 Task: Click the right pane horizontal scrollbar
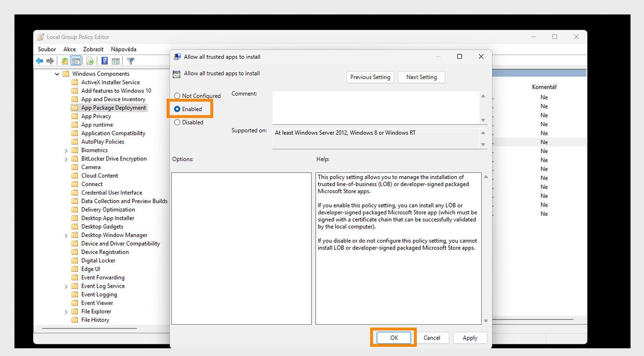[533, 319]
